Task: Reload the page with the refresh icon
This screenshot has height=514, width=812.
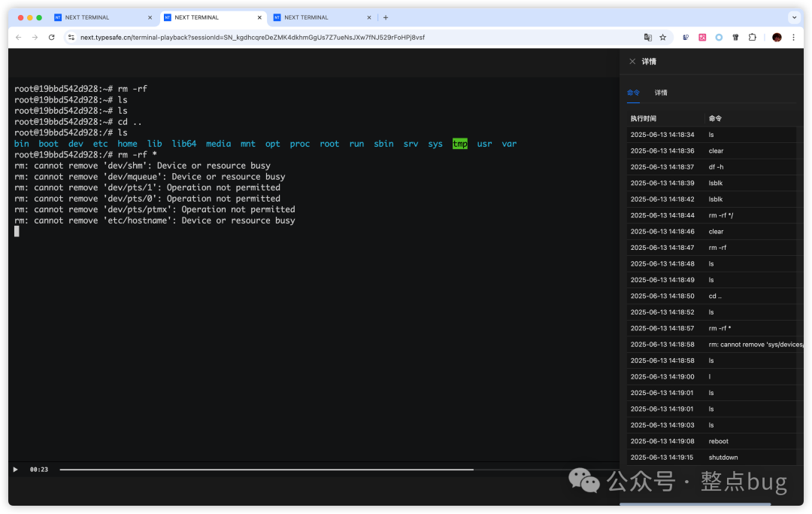Action: tap(51, 37)
